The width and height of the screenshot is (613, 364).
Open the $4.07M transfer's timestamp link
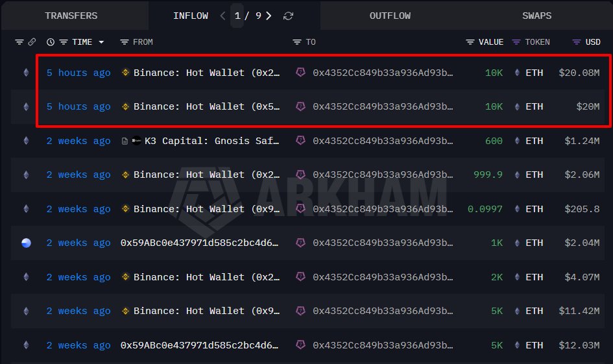[x=78, y=277]
